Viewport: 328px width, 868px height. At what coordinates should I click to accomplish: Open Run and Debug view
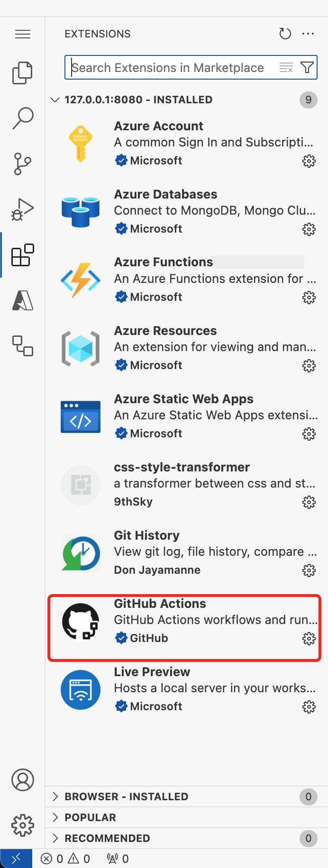22,209
